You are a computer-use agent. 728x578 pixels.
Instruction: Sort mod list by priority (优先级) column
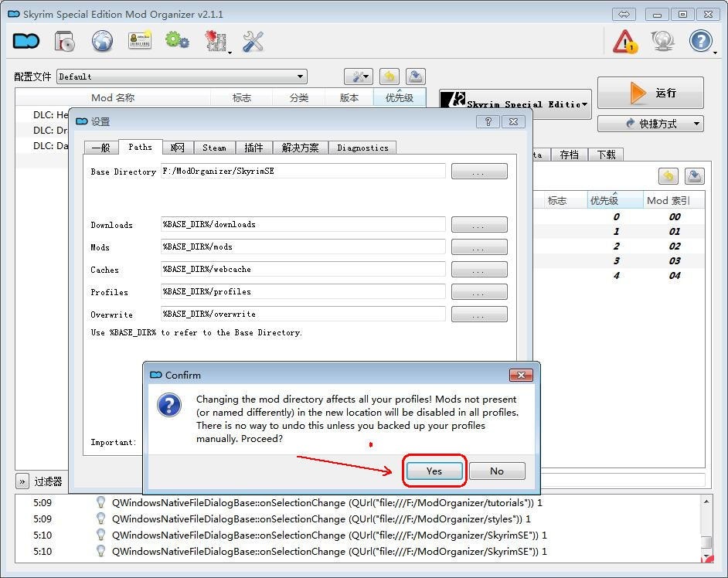(x=400, y=97)
